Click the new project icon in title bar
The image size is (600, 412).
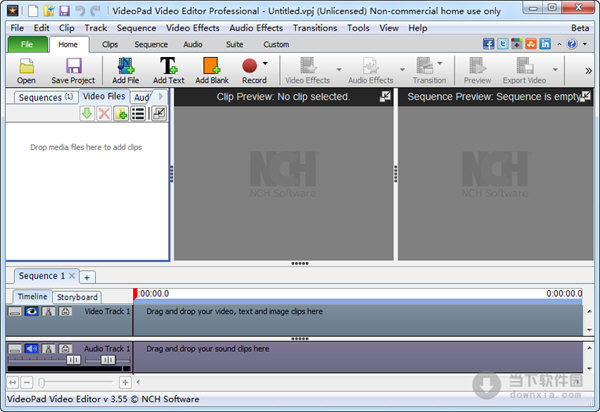33,11
